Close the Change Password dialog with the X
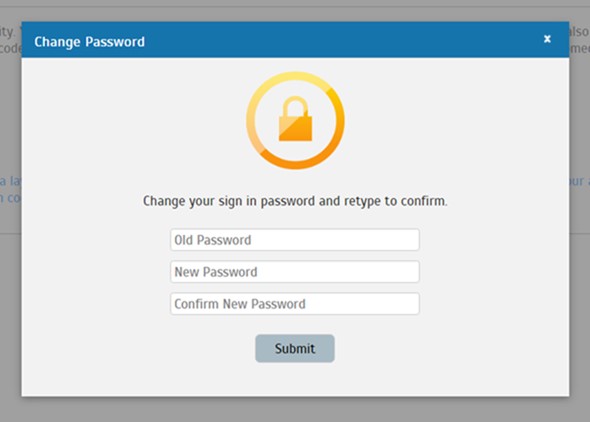Screen dimensions: 590x422 (547, 39)
